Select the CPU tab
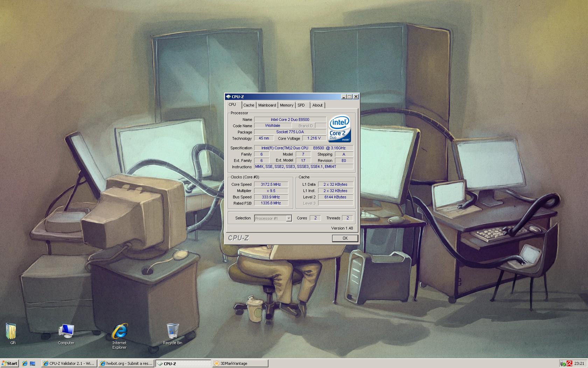588x368 pixels. pos(232,104)
